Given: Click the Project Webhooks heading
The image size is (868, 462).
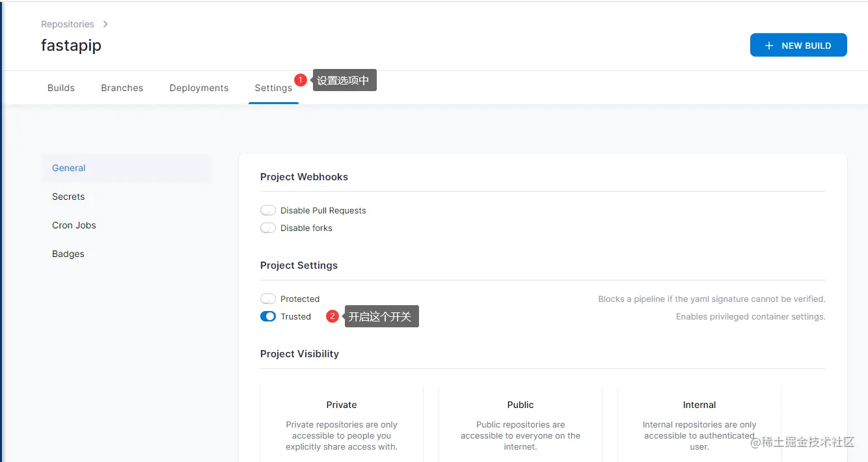Looking at the screenshot, I should point(304,177).
